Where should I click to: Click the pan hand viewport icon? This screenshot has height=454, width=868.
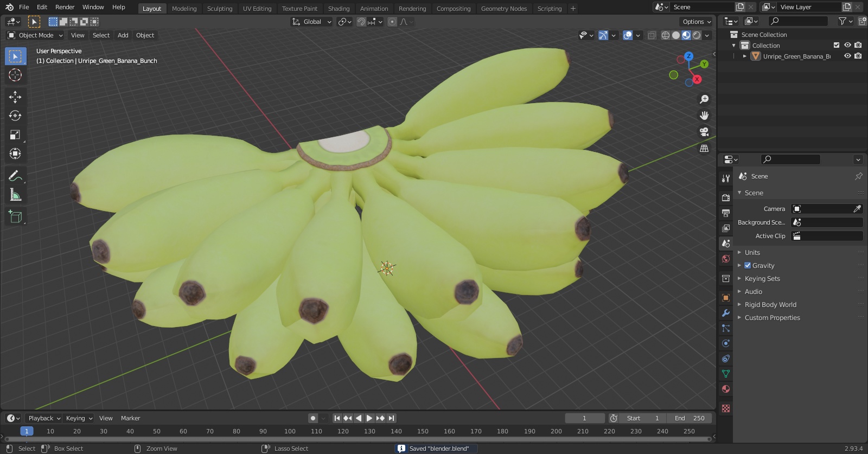[x=704, y=116]
